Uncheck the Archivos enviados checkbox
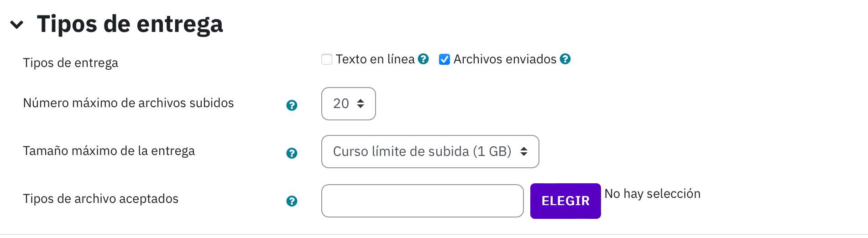Viewport: 868px width, 238px height. (x=444, y=59)
